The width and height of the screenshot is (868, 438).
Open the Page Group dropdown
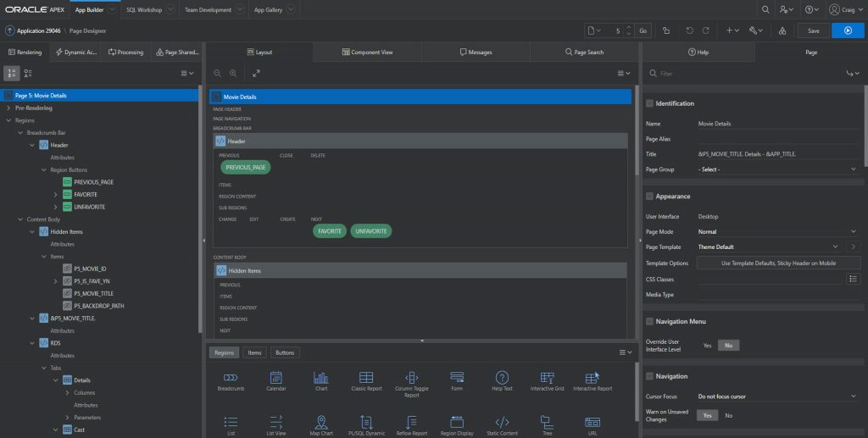(777, 169)
